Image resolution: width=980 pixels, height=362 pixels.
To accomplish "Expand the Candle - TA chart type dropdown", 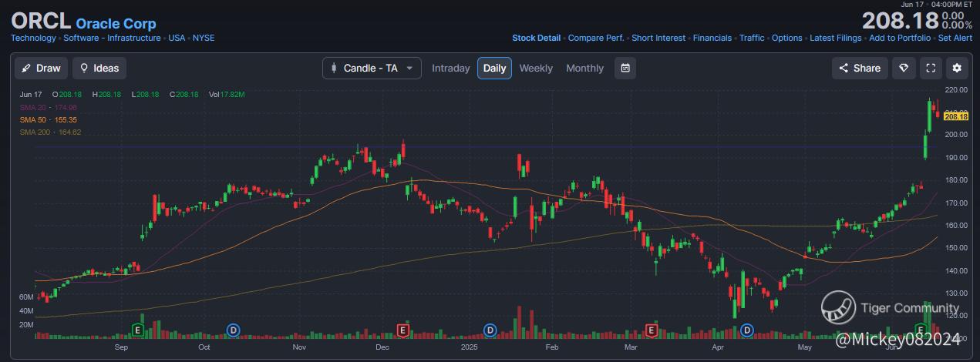I will (372, 68).
